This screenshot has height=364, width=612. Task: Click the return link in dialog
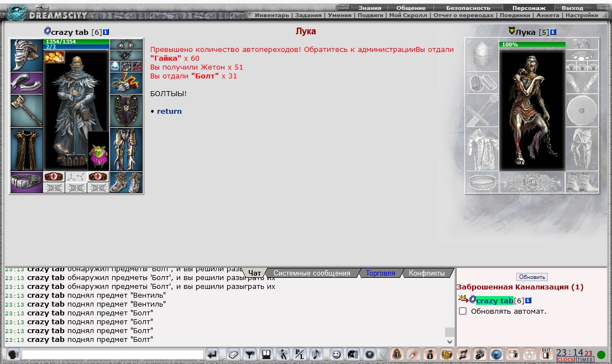pyautogui.click(x=169, y=111)
